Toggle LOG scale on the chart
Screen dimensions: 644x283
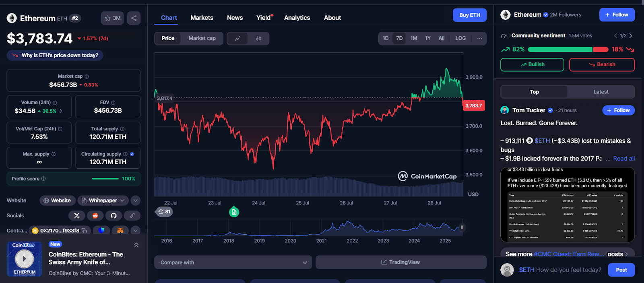click(460, 38)
